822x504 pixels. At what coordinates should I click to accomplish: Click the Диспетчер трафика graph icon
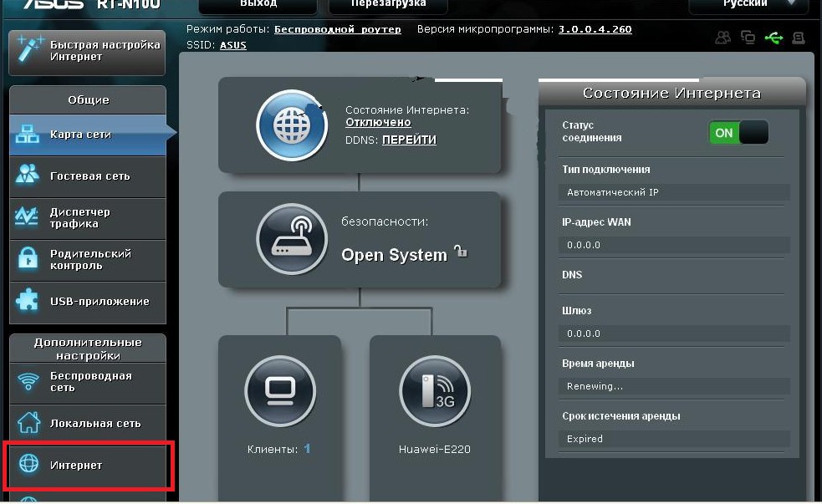(26, 216)
